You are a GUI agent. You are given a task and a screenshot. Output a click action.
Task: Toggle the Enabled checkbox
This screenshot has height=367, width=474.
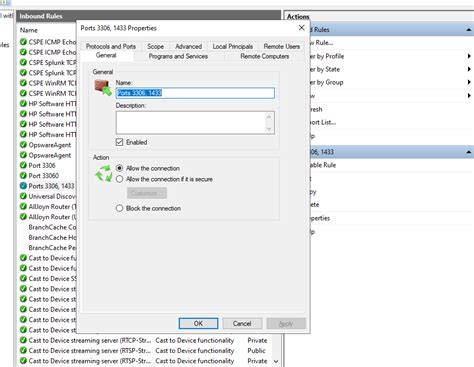119,142
